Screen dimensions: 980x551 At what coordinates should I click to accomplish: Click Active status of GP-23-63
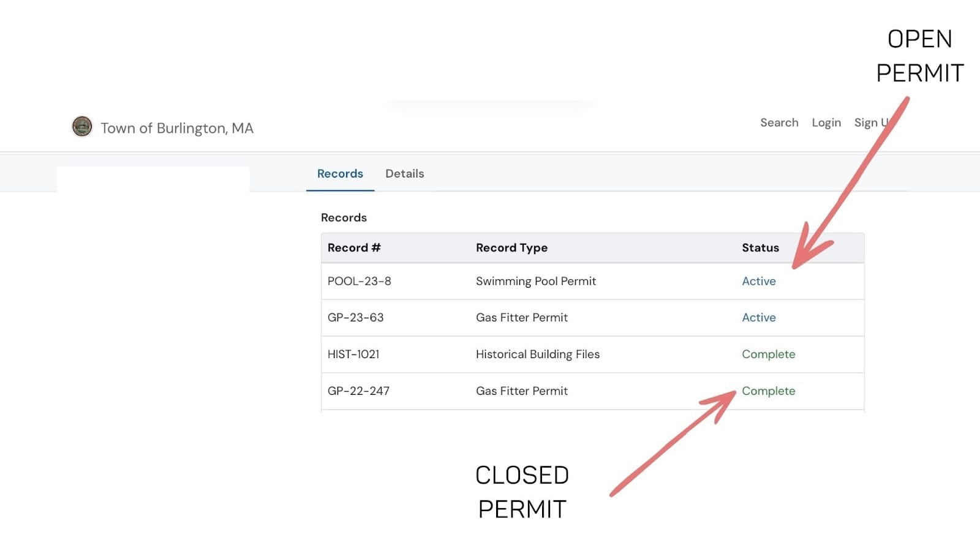pos(758,318)
